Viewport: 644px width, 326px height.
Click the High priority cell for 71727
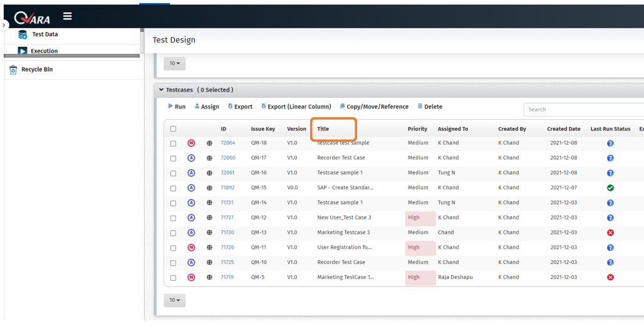coord(420,218)
